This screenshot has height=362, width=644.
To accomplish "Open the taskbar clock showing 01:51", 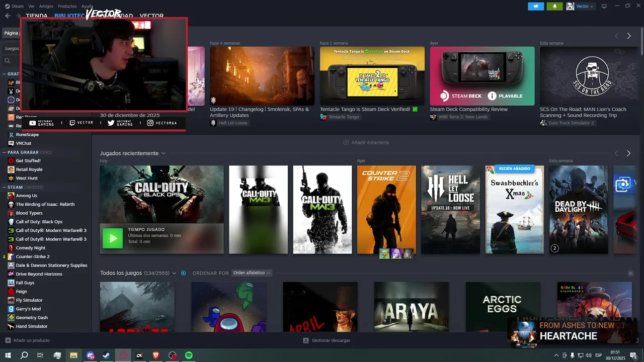I will [x=615, y=355].
